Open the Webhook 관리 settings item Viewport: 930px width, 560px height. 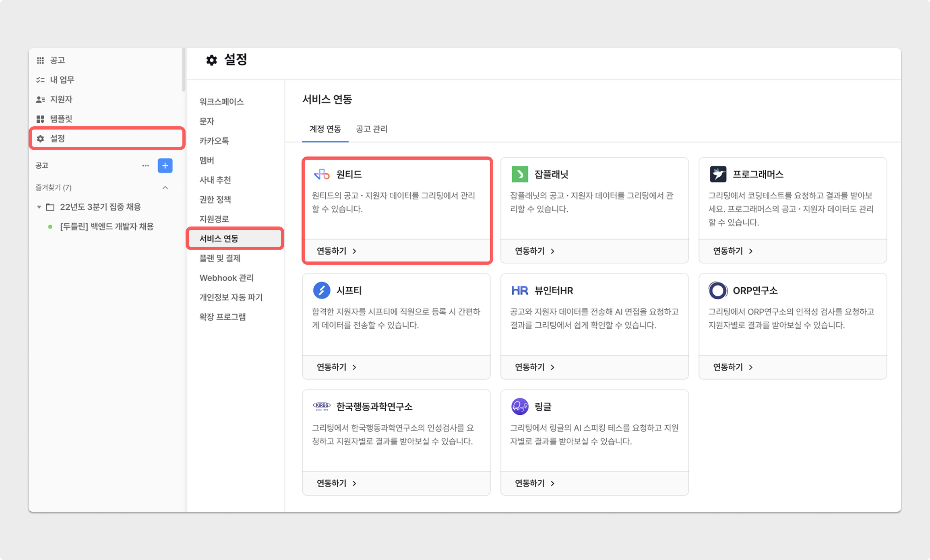(226, 278)
